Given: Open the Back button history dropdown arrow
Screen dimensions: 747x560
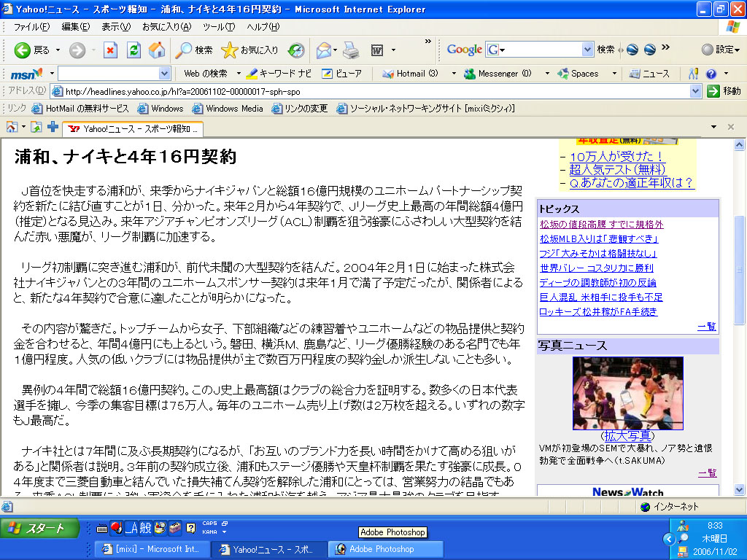Looking at the screenshot, I should click(58, 50).
